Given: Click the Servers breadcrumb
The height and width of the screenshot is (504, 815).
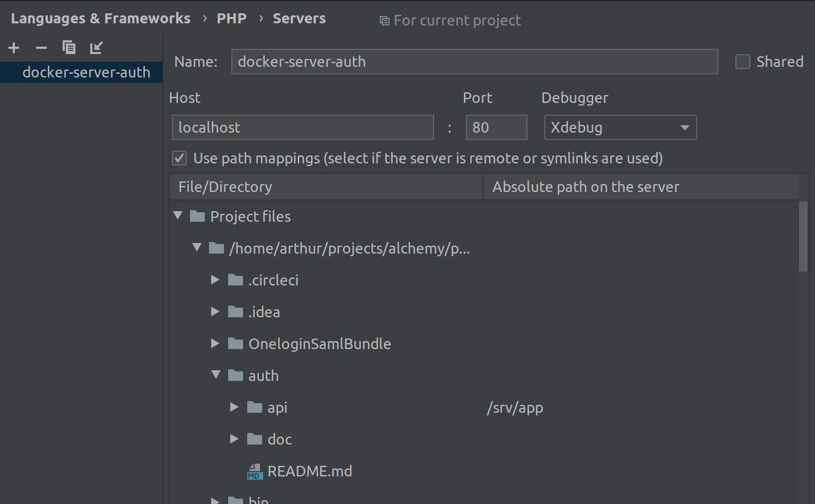Looking at the screenshot, I should 299,19.
